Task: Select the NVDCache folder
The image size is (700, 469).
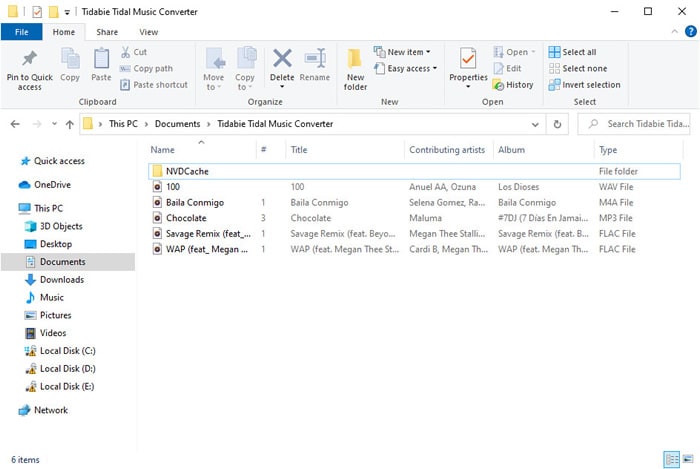Action: pos(414,171)
